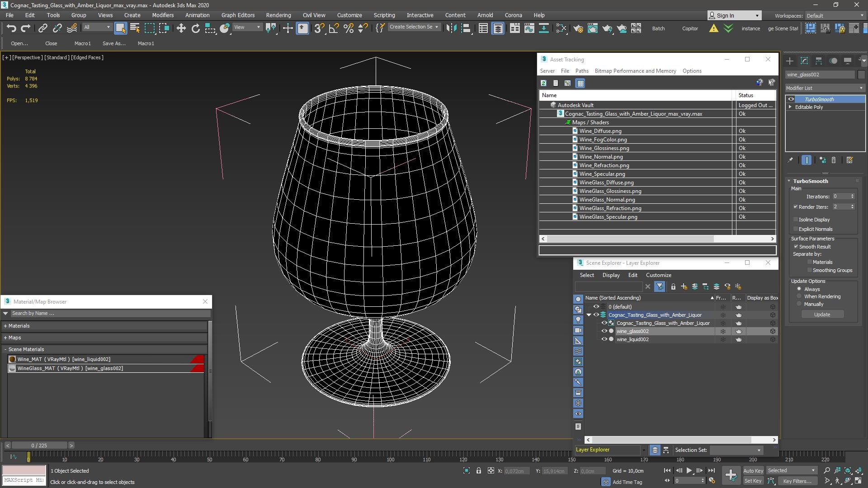Expand the Materials group in Material Browser

(x=5, y=326)
